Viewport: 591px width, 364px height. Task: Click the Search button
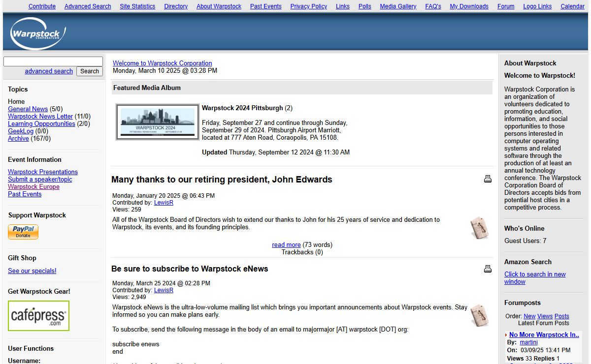click(90, 71)
